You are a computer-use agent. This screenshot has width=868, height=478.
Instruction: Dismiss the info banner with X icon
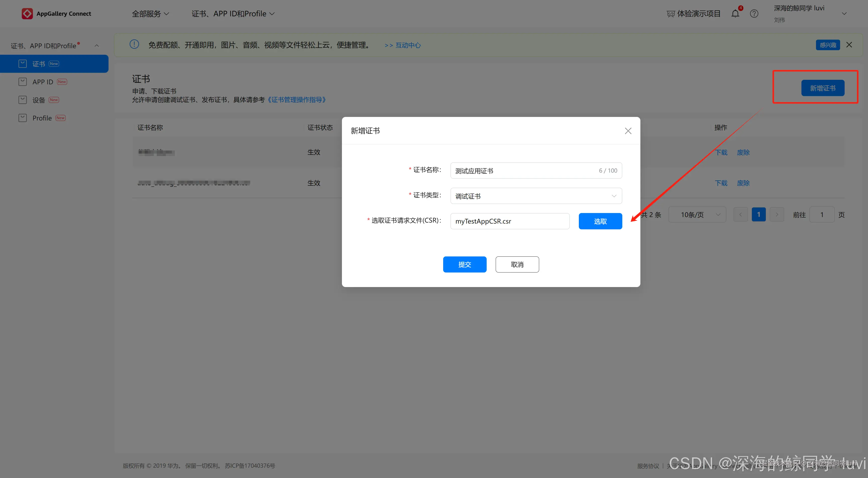point(849,45)
